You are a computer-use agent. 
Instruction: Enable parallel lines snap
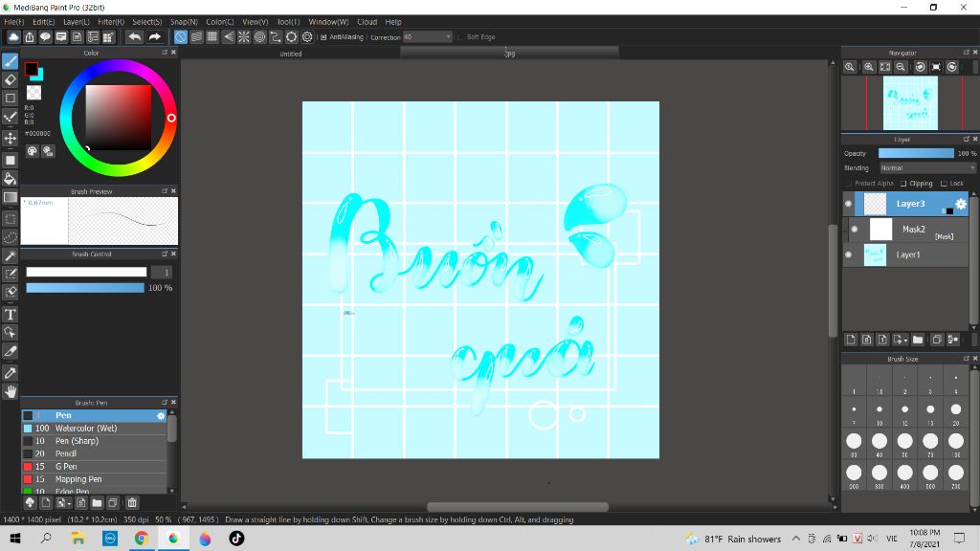(x=196, y=37)
